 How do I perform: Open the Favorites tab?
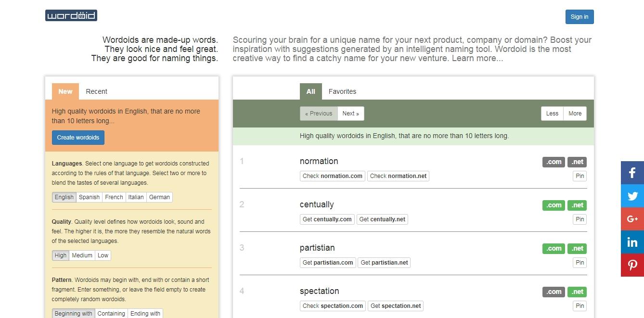point(342,91)
